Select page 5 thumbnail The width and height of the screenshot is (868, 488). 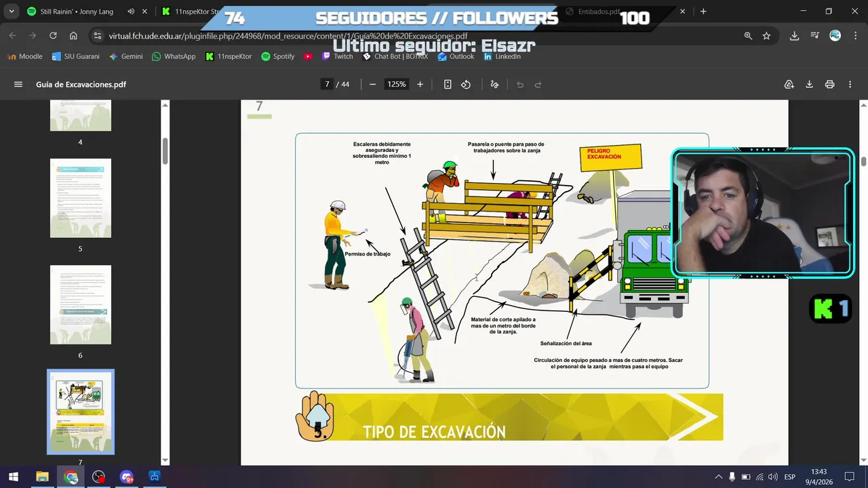click(x=81, y=198)
